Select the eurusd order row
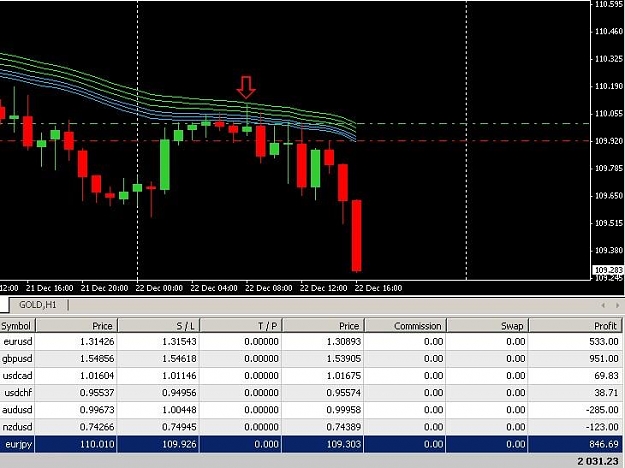This screenshot has width=625, height=468. (311, 342)
